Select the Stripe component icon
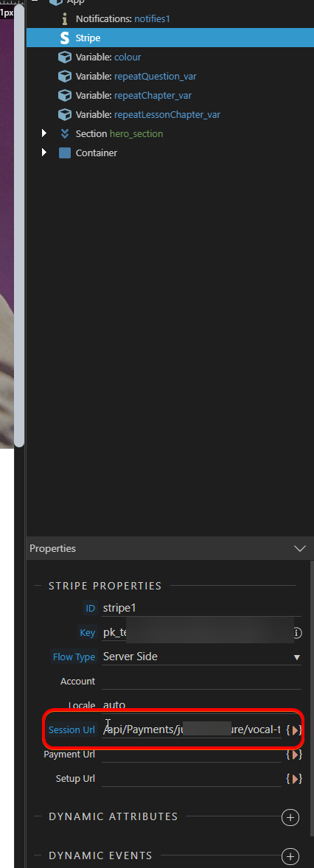Screen dimensions: 314x868 64,38
